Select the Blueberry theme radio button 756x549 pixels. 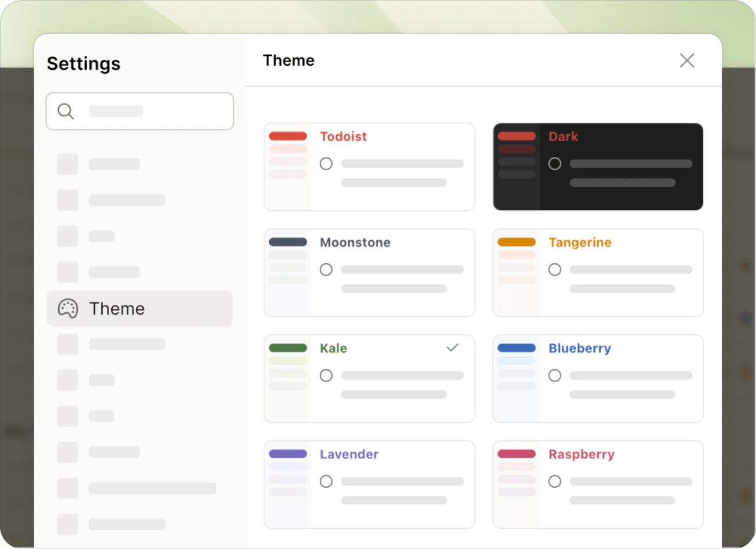pos(555,375)
